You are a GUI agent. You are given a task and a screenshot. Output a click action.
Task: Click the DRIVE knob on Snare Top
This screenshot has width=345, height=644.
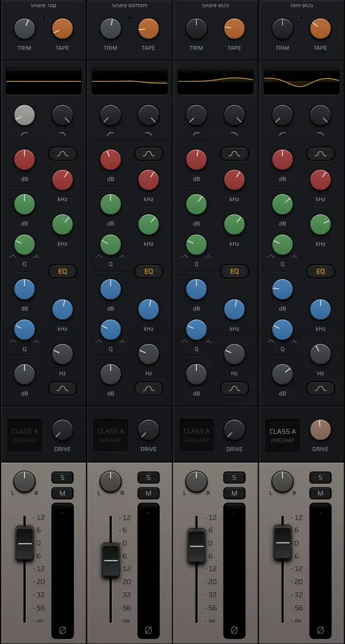pyautogui.click(x=62, y=430)
